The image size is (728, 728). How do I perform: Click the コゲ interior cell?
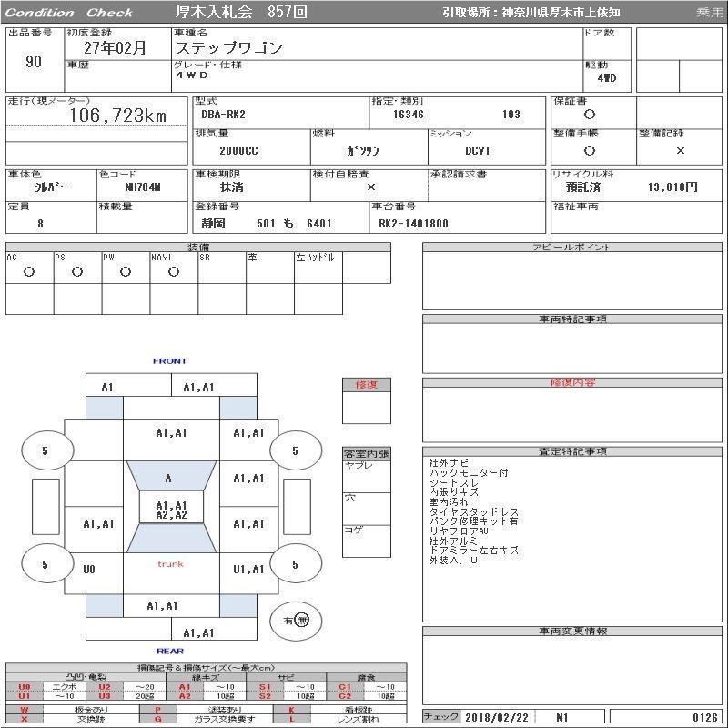(367, 541)
